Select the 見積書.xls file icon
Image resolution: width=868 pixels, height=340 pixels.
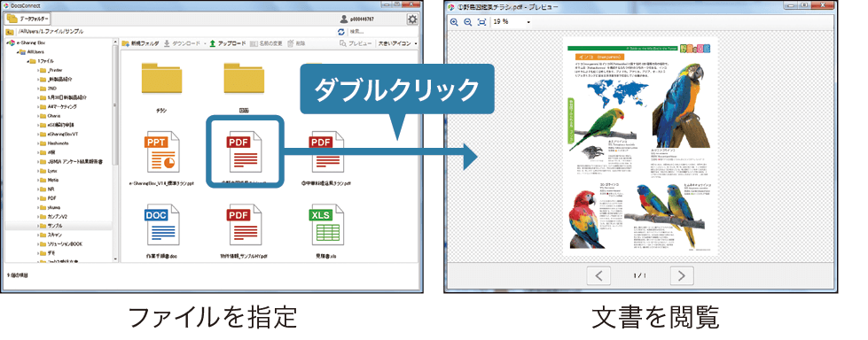[x=326, y=225]
